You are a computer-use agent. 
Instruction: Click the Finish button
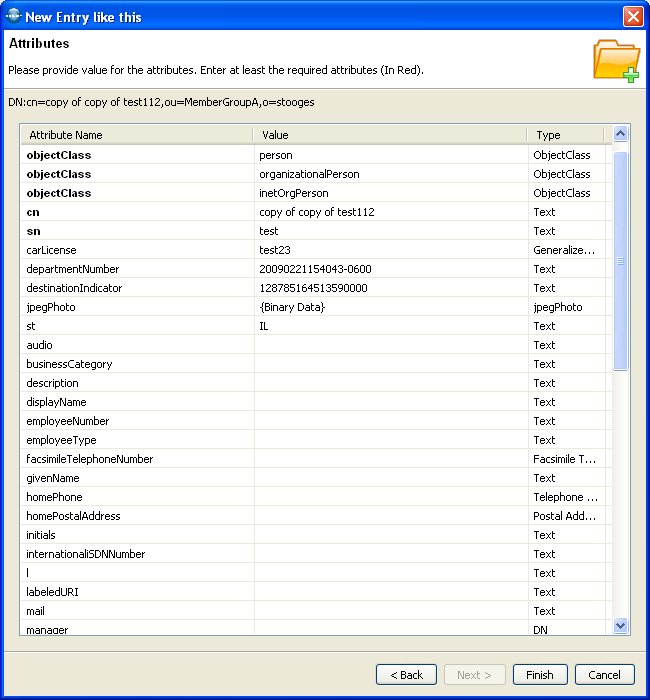pyautogui.click(x=540, y=675)
